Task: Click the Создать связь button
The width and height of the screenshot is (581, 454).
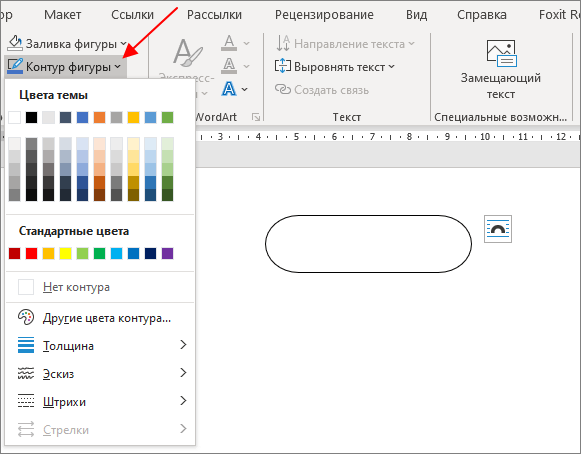Action: click(322, 90)
